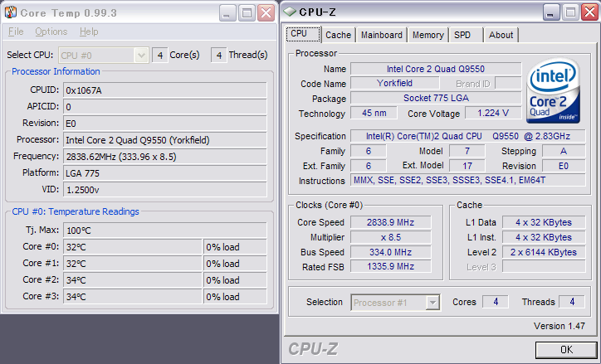
Task: Click the OK button in CPU-Z
Action: pyautogui.click(x=566, y=349)
